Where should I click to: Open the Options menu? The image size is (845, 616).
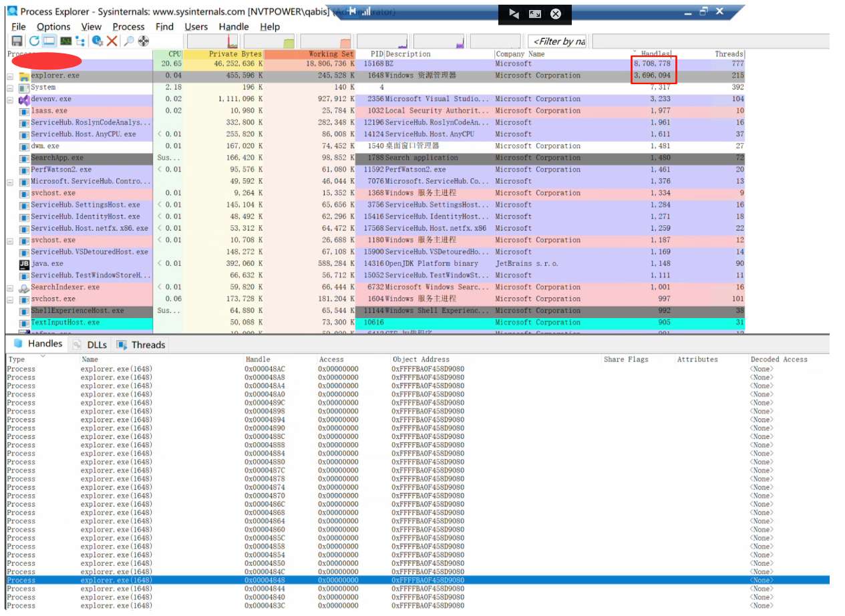(53, 27)
